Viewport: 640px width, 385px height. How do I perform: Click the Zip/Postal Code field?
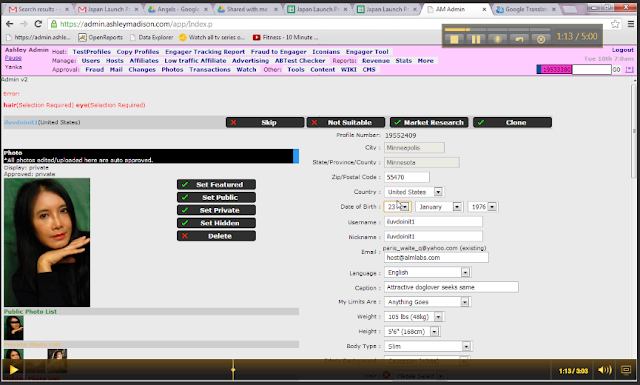click(x=407, y=177)
